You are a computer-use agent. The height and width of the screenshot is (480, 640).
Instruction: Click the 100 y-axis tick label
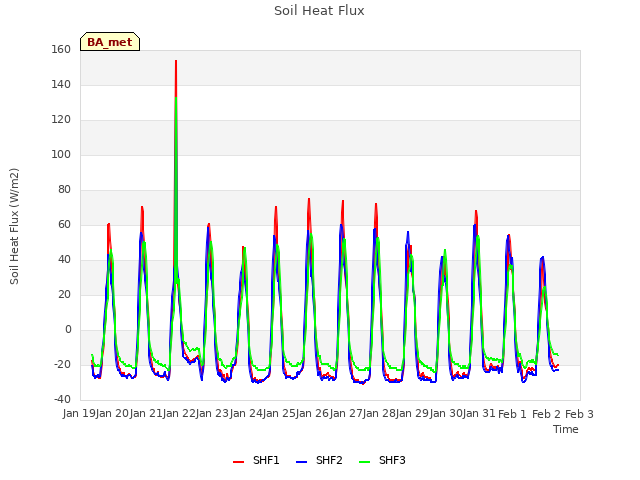point(61,155)
